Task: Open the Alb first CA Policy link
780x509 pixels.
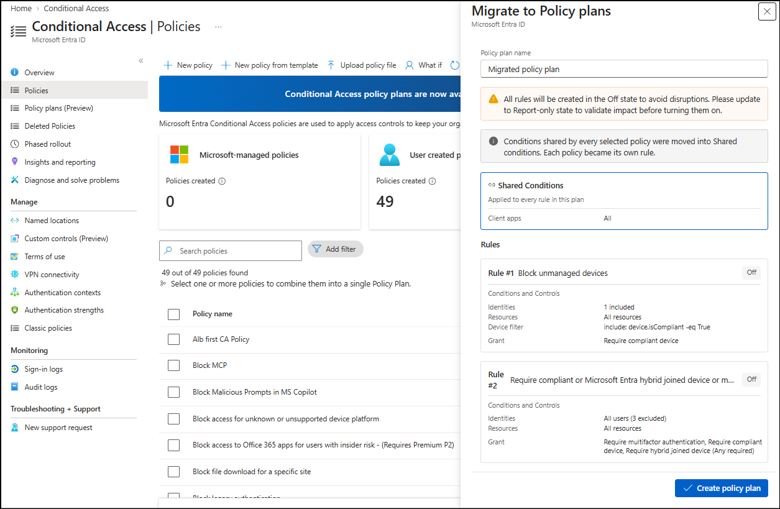Action: (x=221, y=339)
